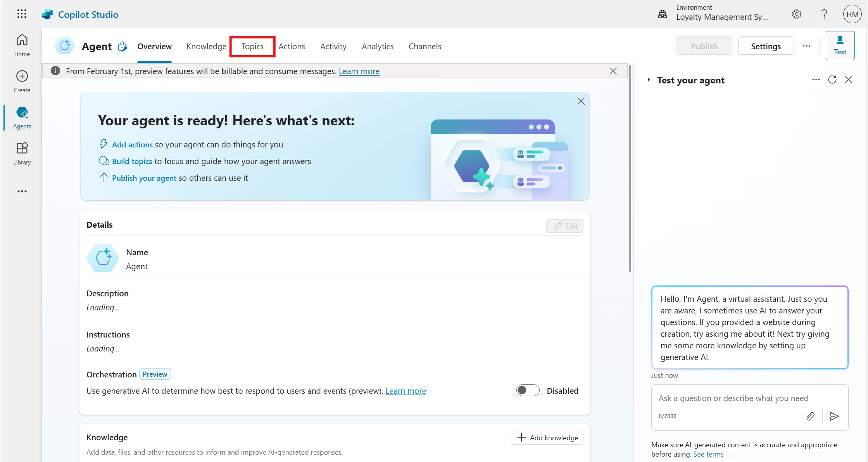Screen dimensions: 868x462
Task: Click the Create plus icon
Action: coord(22,76)
